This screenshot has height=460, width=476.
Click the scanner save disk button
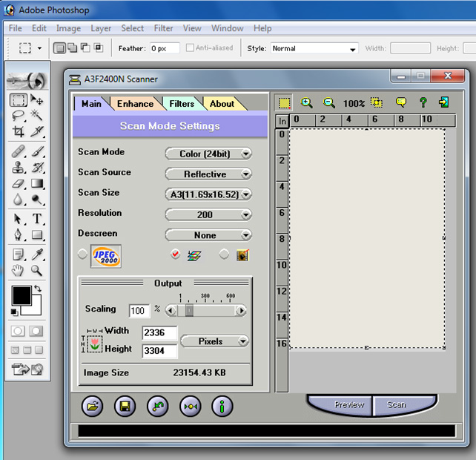[x=125, y=407]
